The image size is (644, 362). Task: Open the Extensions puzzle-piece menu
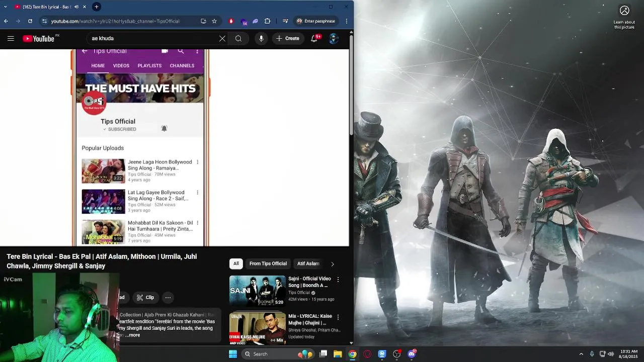tap(268, 21)
